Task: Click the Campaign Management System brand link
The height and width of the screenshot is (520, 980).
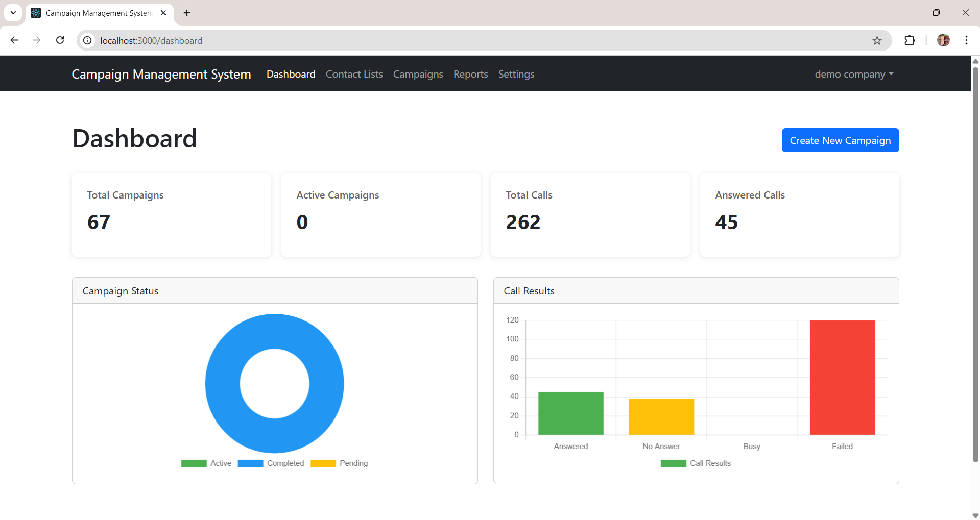Action: click(161, 74)
